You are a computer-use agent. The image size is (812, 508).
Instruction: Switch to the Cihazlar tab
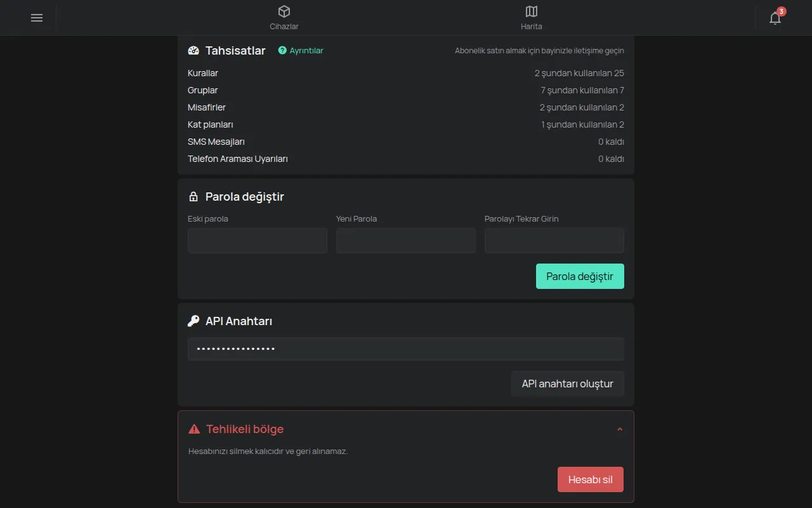tap(284, 18)
